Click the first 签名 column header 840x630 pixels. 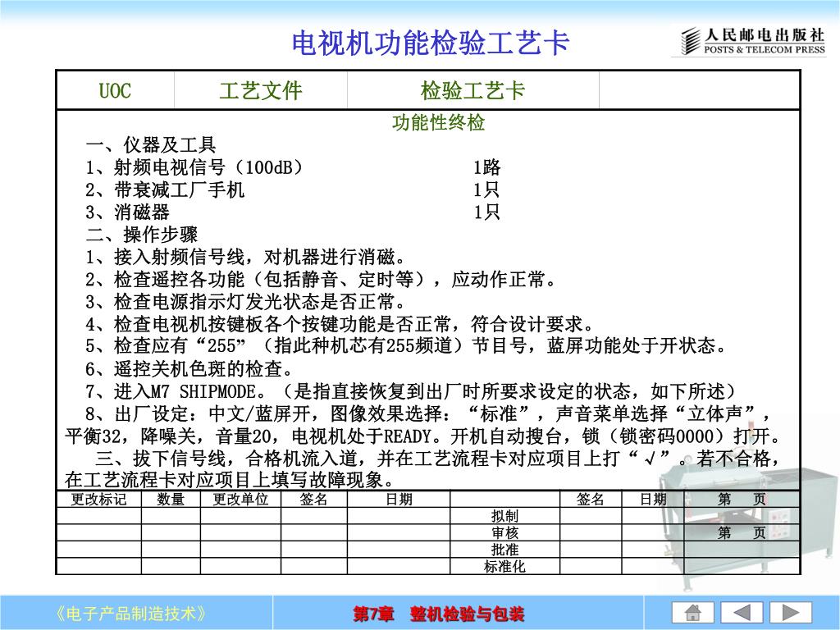[314, 500]
